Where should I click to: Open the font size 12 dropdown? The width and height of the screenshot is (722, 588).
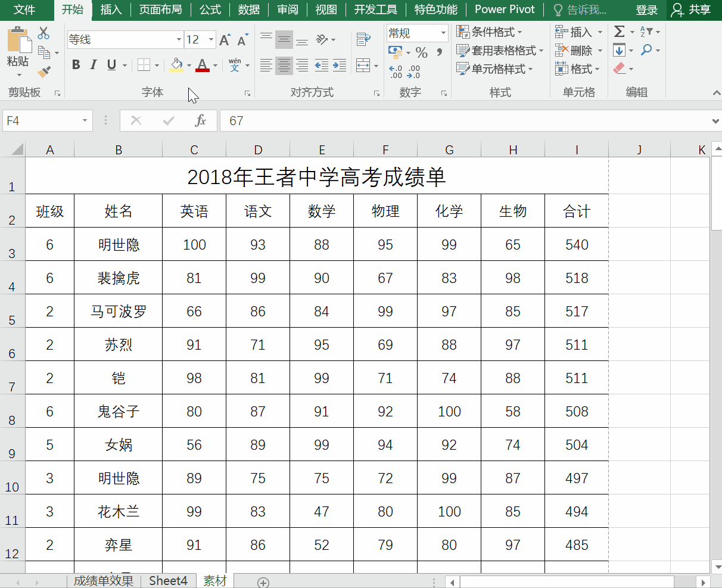click(211, 40)
